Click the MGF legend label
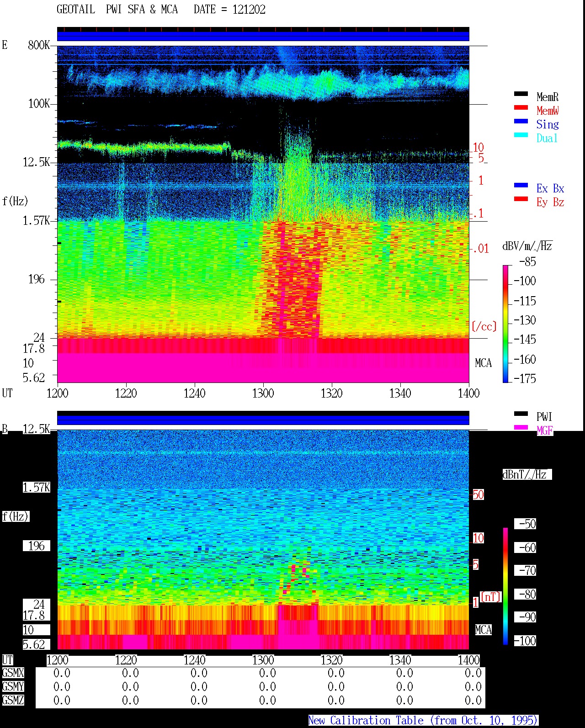The width and height of the screenshot is (585, 728). click(x=544, y=430)
